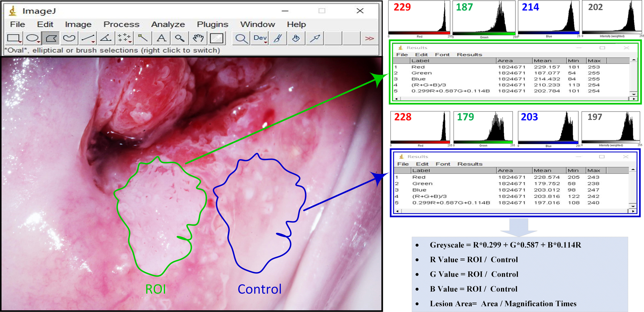
Task: Open Results menu in upper Results window
Action: [469, 55]
